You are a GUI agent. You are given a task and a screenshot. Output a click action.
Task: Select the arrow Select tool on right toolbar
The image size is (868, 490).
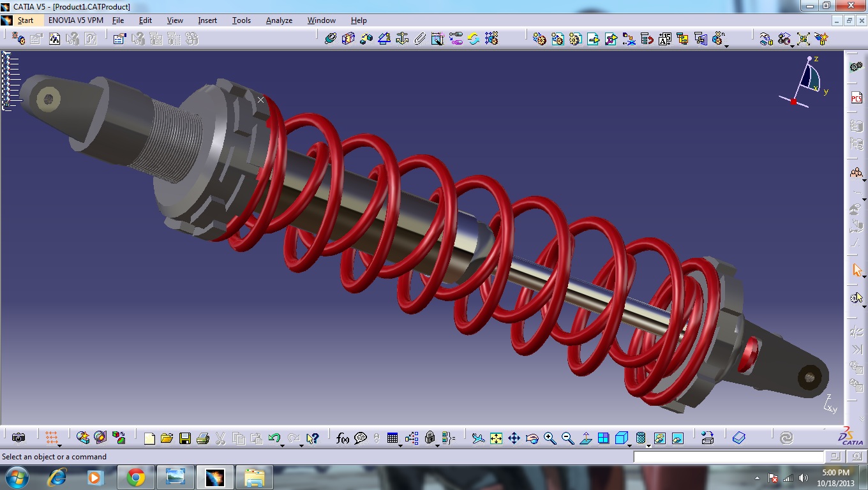[857, 270]
